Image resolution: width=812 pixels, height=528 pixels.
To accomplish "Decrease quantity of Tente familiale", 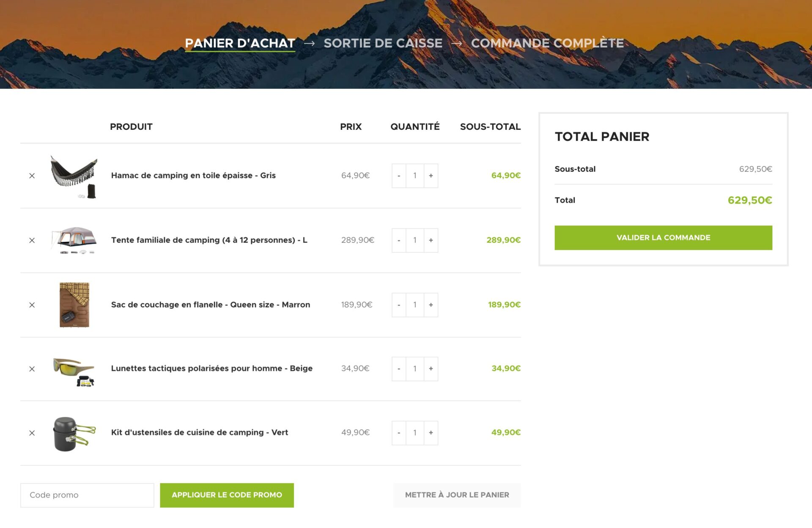I will click(x=399, y=240).
